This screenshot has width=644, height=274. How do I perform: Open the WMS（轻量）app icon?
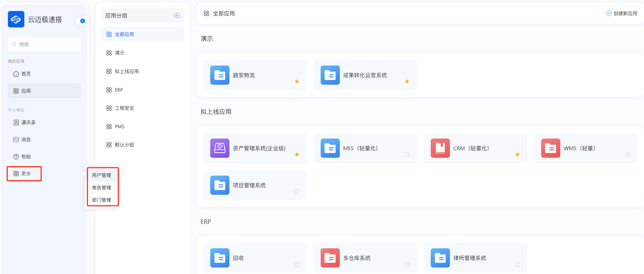pos(550,148)
